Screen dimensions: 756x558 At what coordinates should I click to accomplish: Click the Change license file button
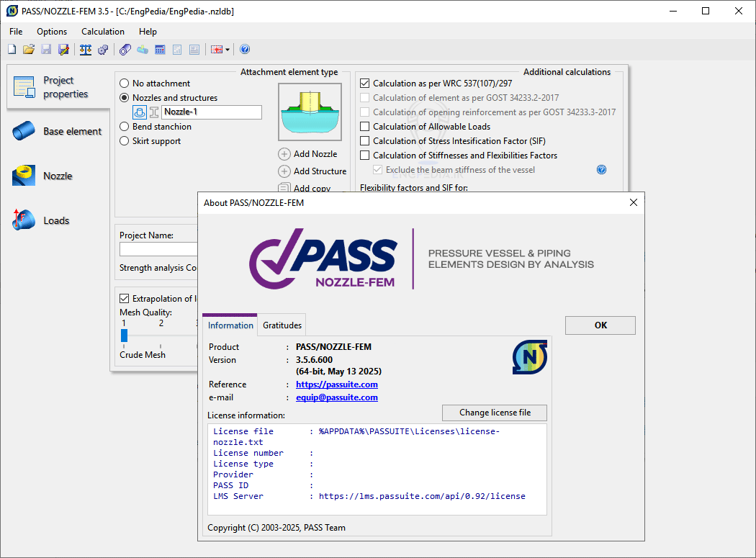495,413
